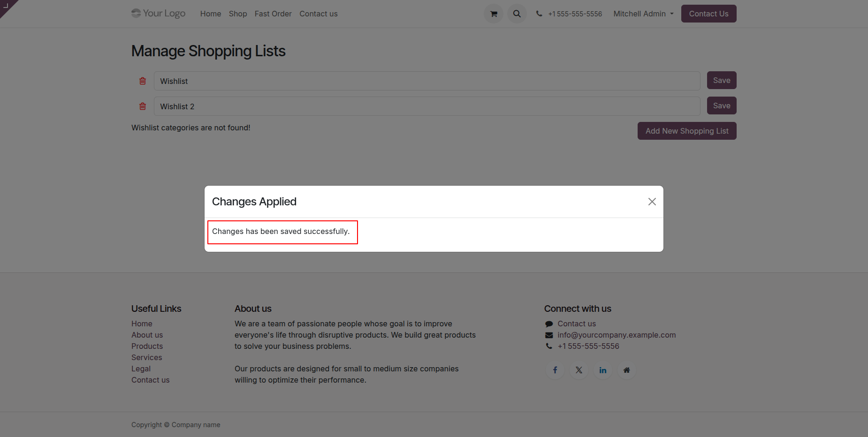Save the Wishlist 2 name
This screenshot has height=437, width=868.
tap(721, 106)
